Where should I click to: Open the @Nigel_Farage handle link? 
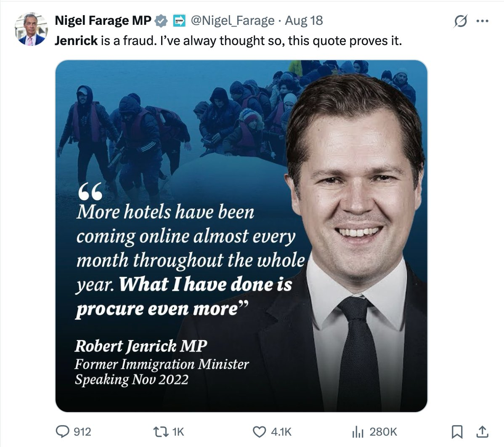(232, 20)
